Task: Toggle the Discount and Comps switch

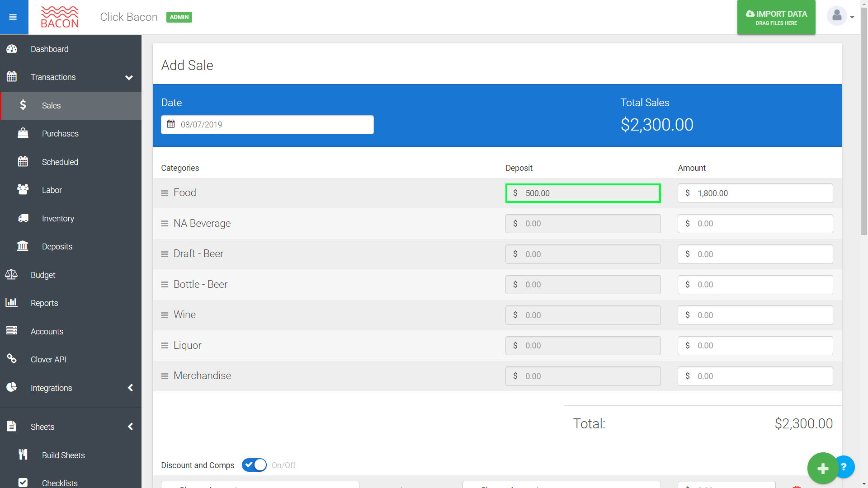Action: [254, 465]
